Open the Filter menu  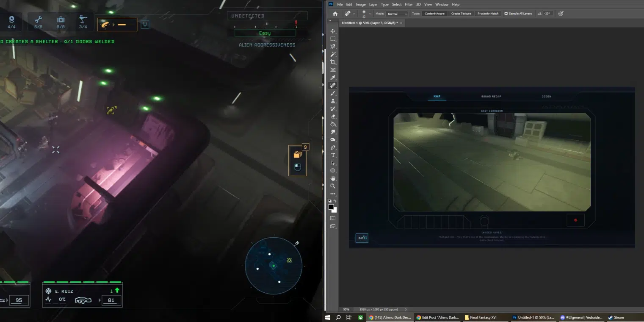409,4
